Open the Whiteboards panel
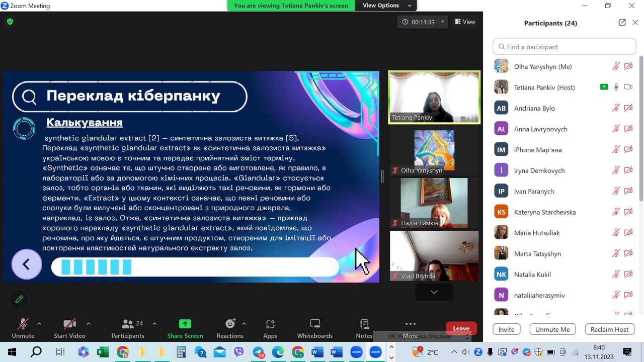Viewport: 644px width, 362px height. click(314, 328)
